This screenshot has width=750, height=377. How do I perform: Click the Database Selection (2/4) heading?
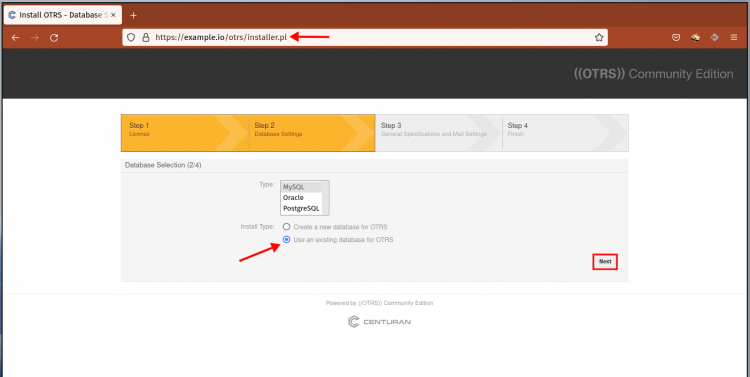(x=163, y=165)
